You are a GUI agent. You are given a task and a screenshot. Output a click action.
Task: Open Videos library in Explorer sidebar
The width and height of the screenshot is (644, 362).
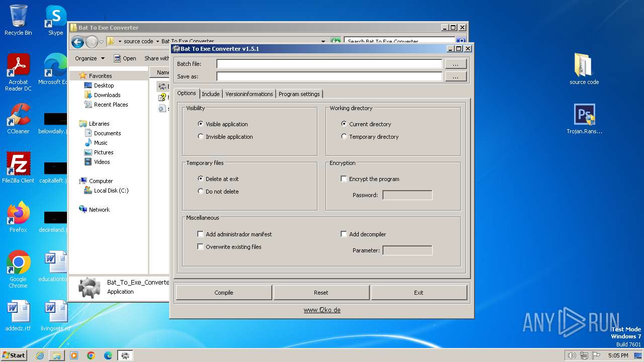click(x=102, y=162)
